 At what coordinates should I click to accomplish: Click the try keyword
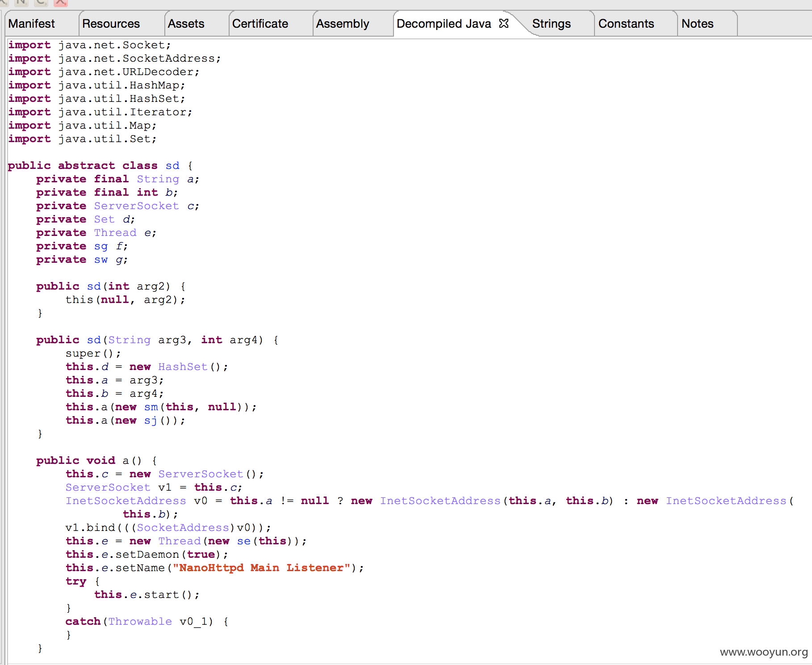76,581
